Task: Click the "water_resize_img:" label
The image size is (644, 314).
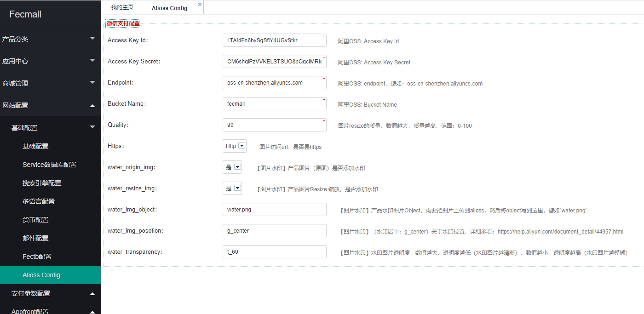Action: (132, 188)
